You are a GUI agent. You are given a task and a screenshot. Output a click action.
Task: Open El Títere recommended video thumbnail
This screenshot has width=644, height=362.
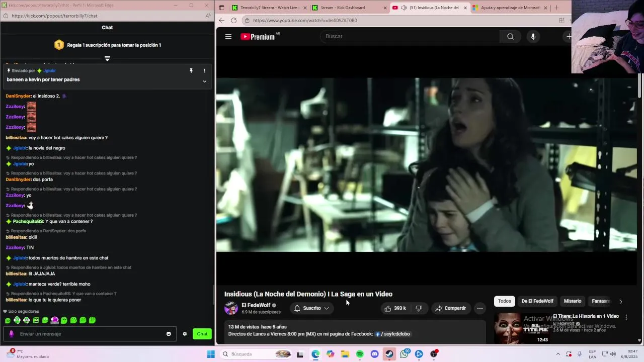click(522, 328)
